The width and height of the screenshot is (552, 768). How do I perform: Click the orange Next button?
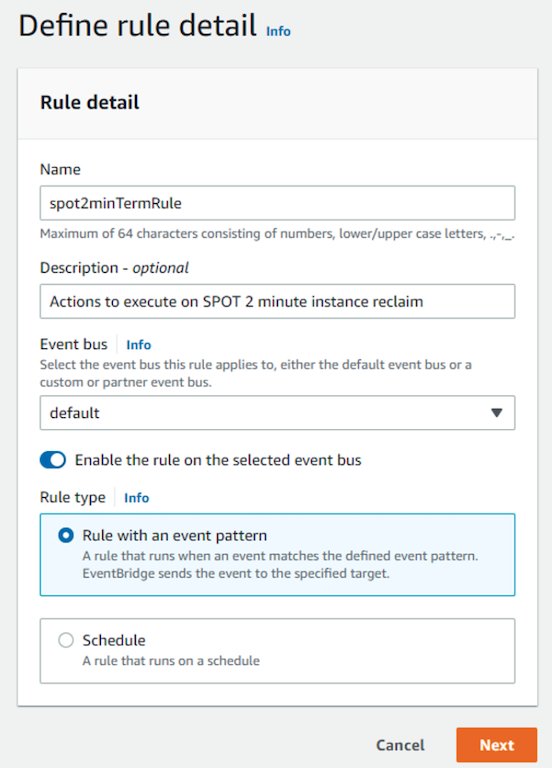(497, 745)
